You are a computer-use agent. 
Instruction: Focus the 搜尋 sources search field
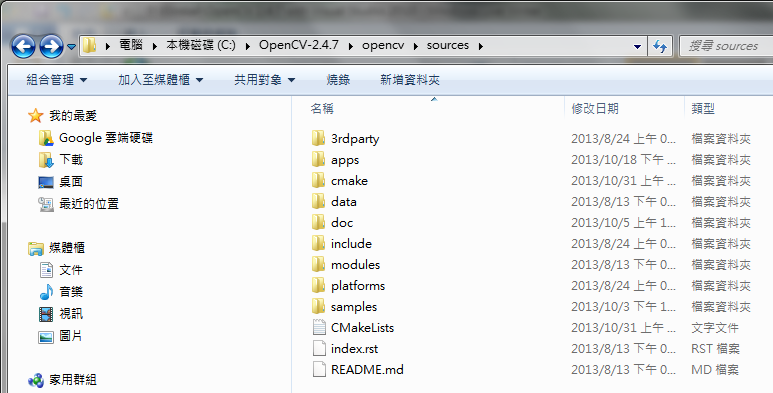point(726,46)
